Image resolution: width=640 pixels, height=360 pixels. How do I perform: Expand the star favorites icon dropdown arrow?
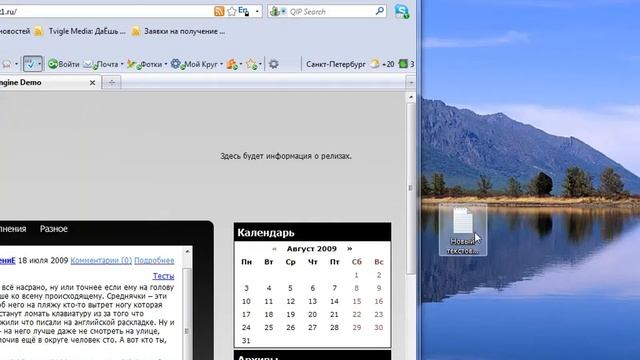(x=260, y=64)
